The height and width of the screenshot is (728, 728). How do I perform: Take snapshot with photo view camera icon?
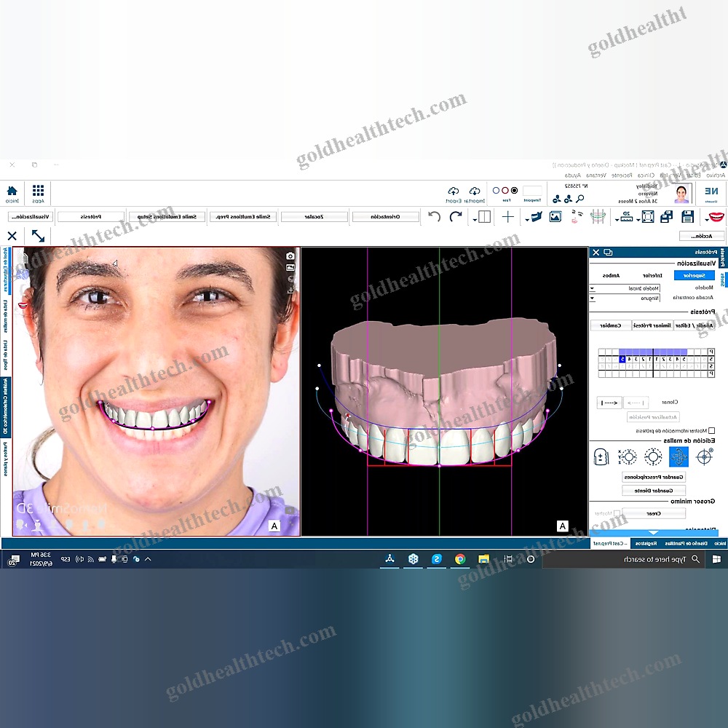coord(290,256)
